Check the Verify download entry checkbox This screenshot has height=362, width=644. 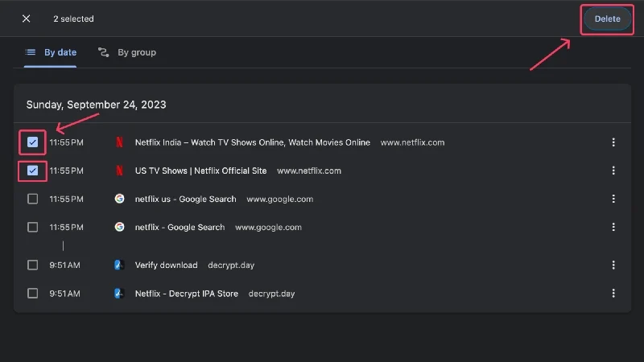32,265
